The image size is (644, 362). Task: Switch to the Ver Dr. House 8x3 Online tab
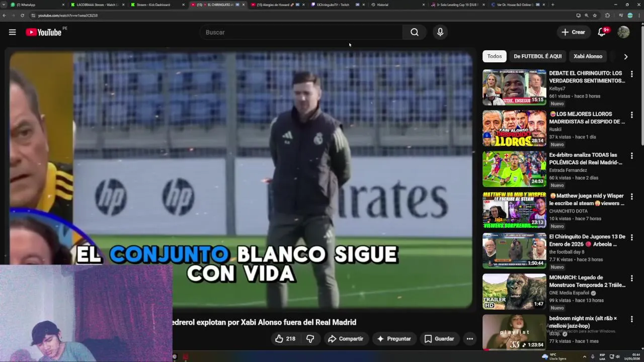point(518,5)
